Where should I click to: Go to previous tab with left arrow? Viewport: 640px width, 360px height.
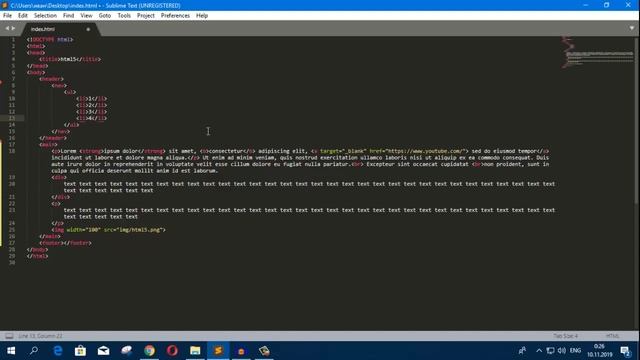point(7,29)
